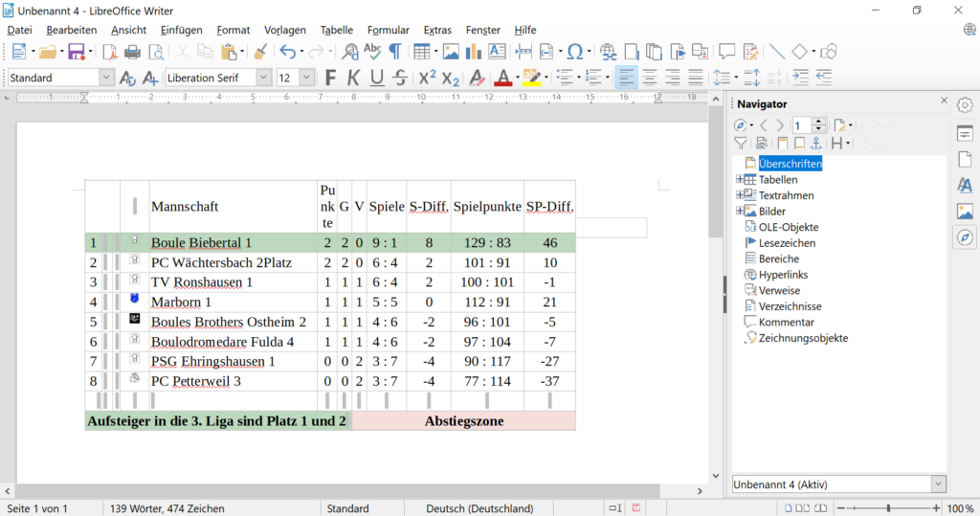Click the Insert Comment icon

pos(726,52)
